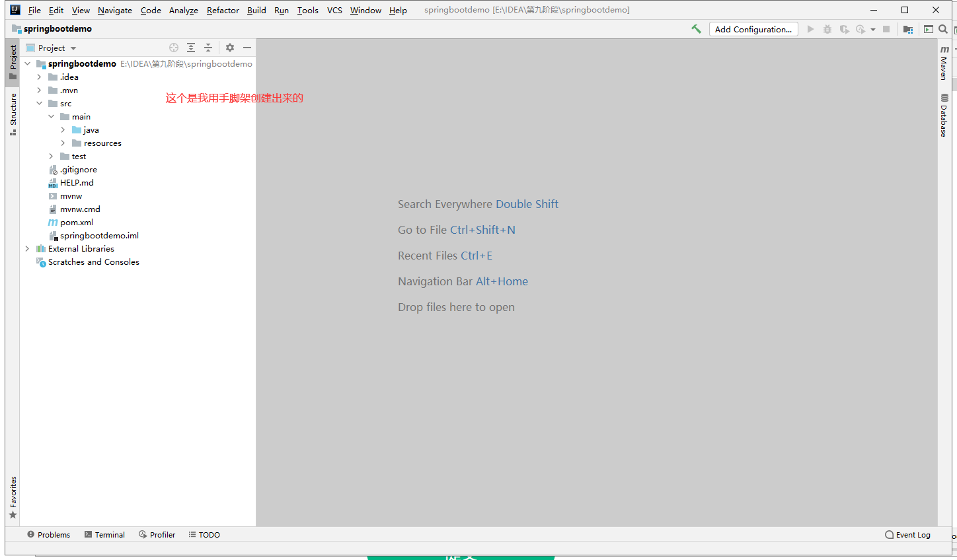Expand the .idea folder arrow
957x560 pixels.
point(39,77)
